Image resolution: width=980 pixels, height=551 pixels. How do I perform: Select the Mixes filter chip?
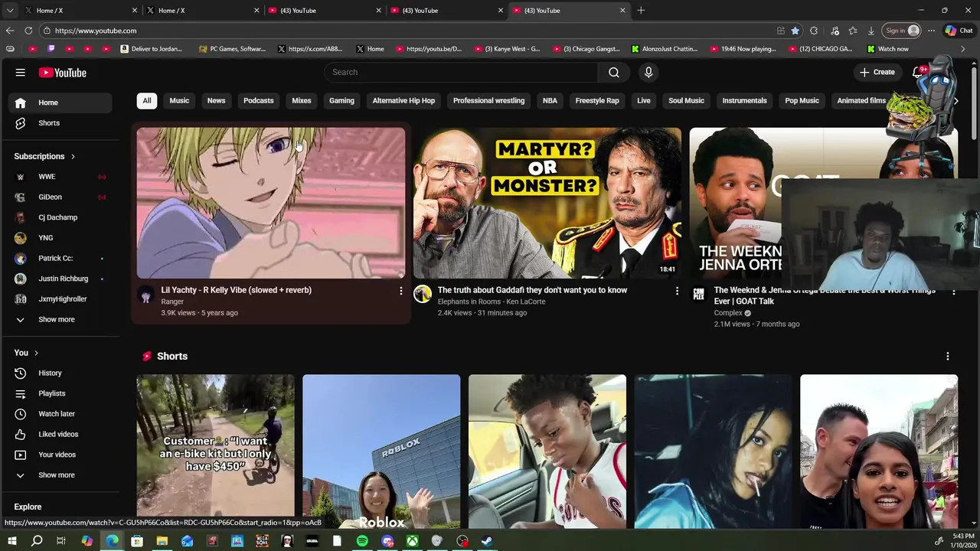click(301, 100)
